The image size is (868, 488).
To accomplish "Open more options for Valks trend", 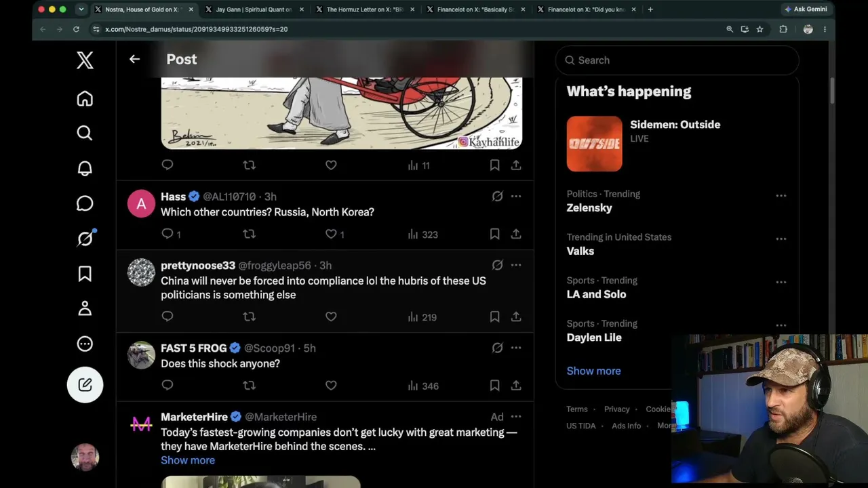I will point(781,239).
